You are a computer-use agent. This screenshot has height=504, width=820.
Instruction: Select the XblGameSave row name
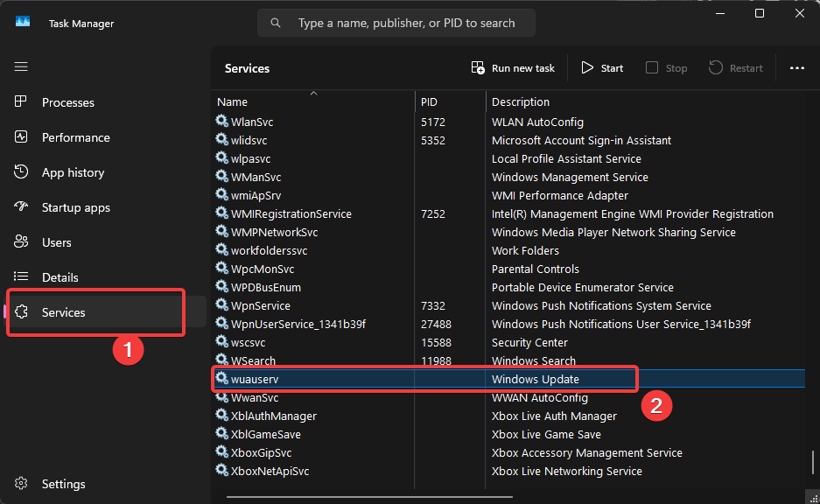coord(266,435)
